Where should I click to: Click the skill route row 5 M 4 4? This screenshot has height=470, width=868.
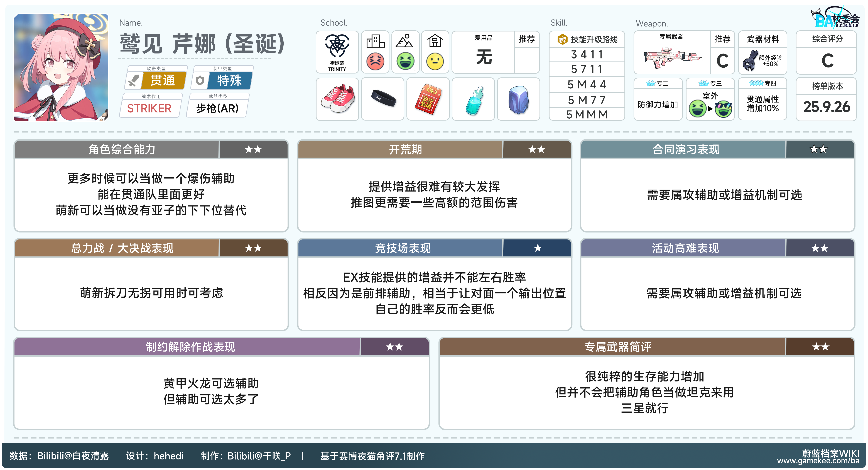[x=587, y=84]
